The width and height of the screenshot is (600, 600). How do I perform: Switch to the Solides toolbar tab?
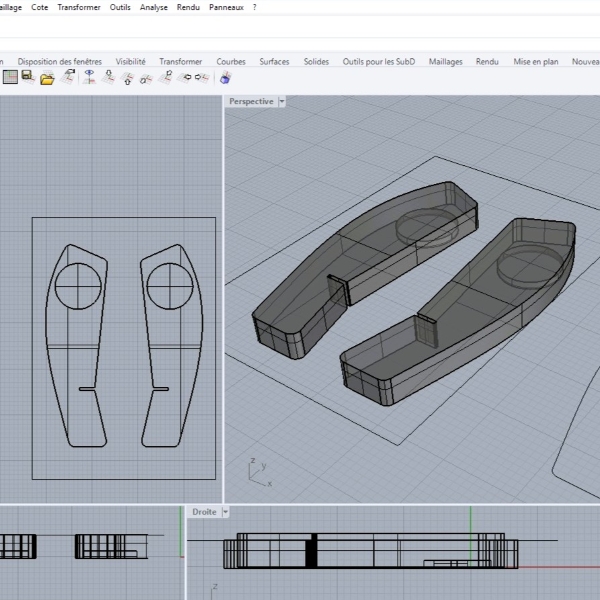pyautogui.click(x=316, y=62)
